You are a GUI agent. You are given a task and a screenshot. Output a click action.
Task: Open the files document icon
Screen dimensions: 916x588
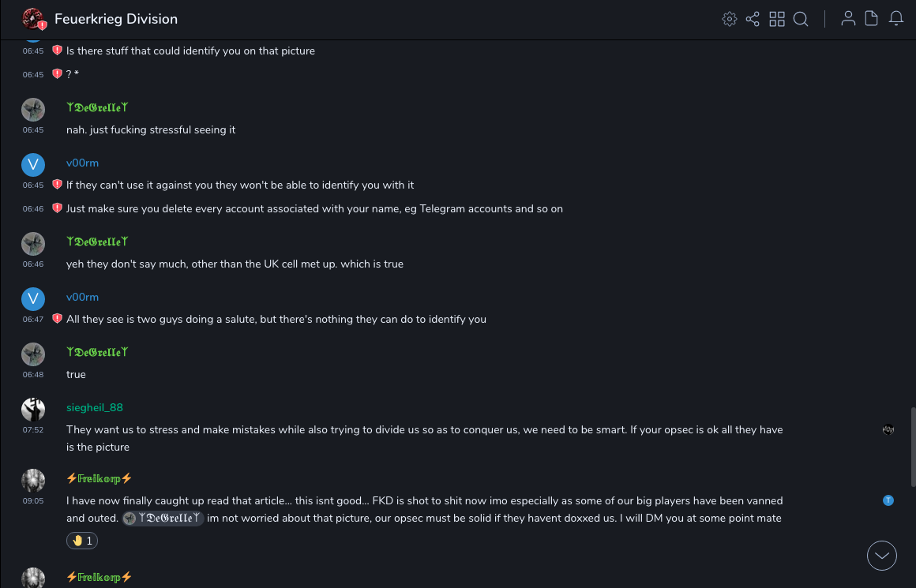click(x=872, y=19)
